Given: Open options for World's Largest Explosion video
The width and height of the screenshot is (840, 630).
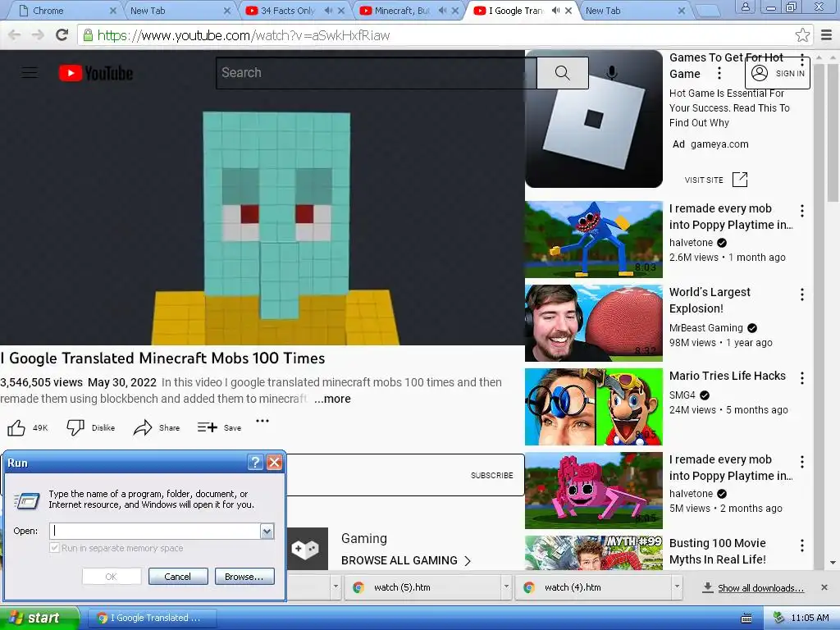Looking at the screenshot, I should coord(802,294).
